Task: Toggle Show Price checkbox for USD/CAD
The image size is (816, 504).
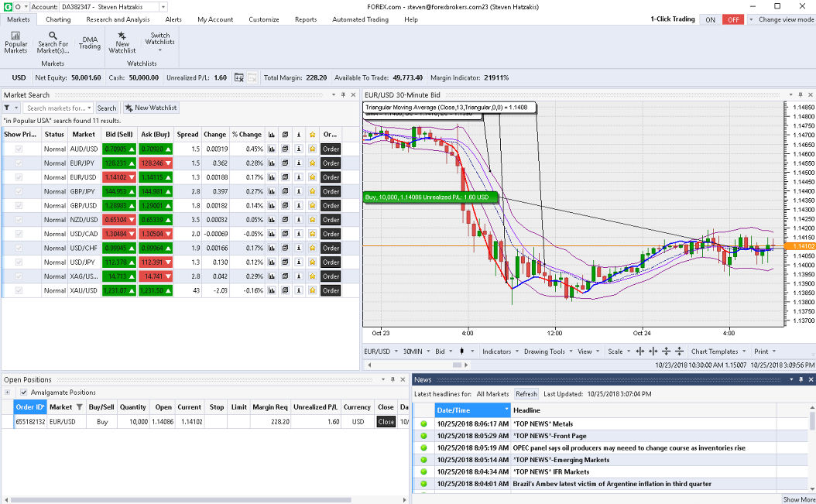Action: click(x=19, y=234)
